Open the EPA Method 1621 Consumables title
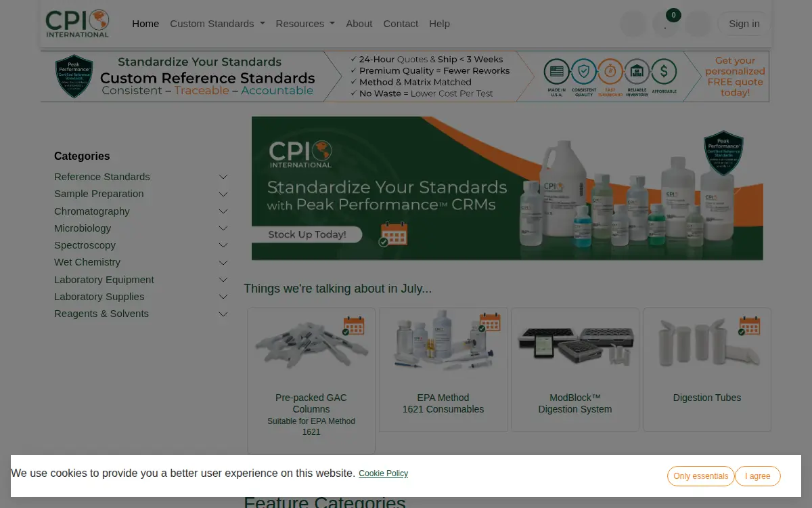Viewport: 812px width, 508px height. point(443,403)
